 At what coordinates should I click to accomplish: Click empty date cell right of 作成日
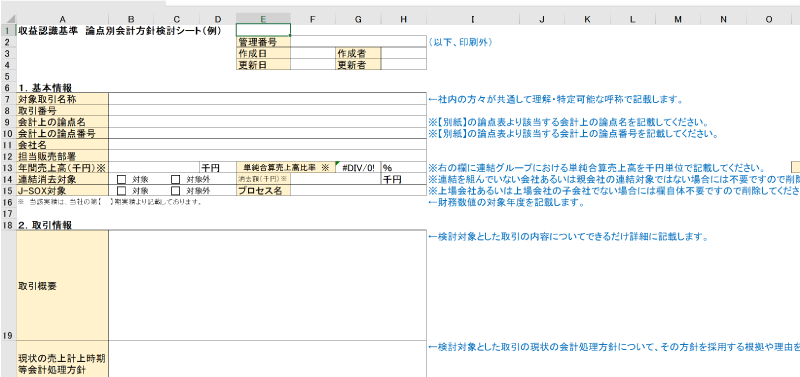click(313, 53)
